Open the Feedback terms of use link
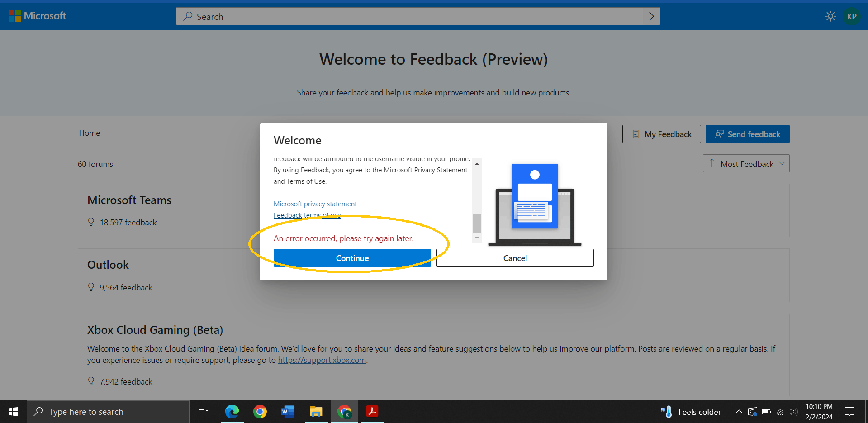The image size is (868, 423). coord(307,215)
